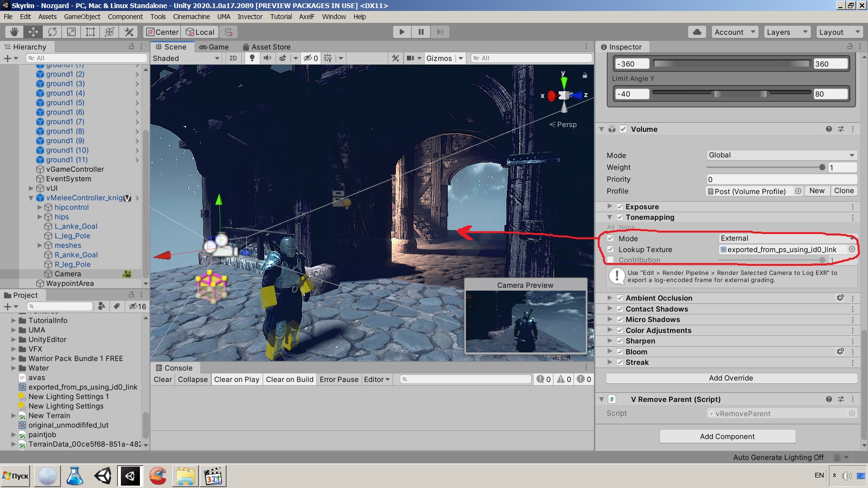The image size is (868, 488).
Task: Toggle 2D mode in the Scene view
Action: [x=233, y=58]
